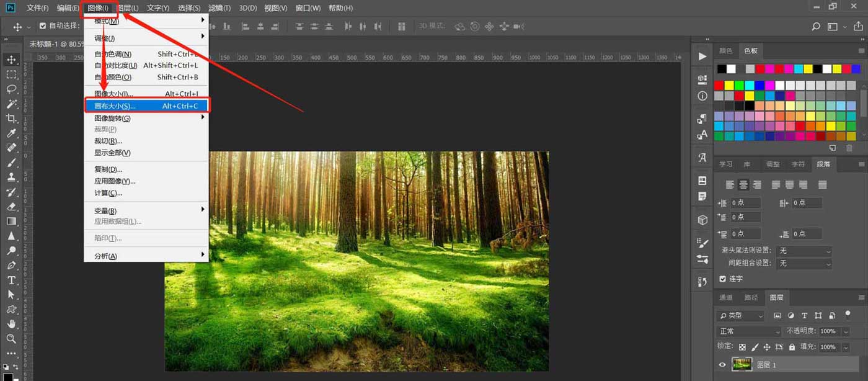Image resolution: width=868 pixels, height=381 pixels.
Task: Click the create new swatch icon
Action: click(x=833, y=148)
